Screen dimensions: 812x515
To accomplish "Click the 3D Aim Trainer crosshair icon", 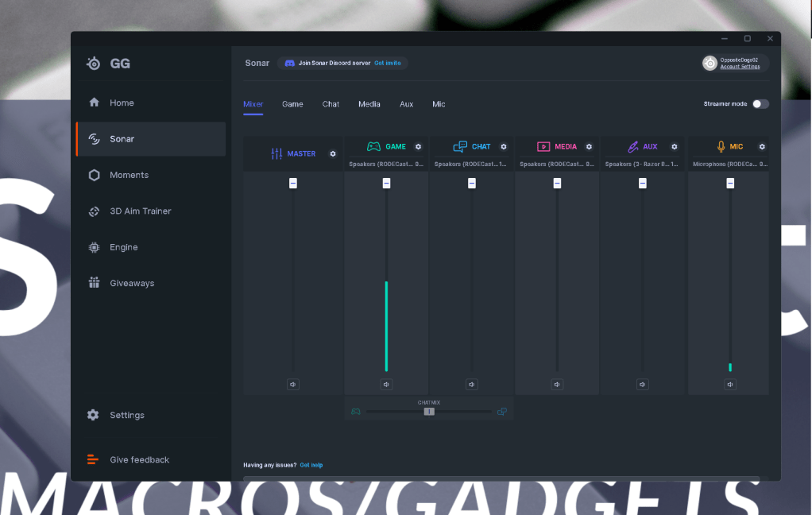I will [x=94, y=211].
